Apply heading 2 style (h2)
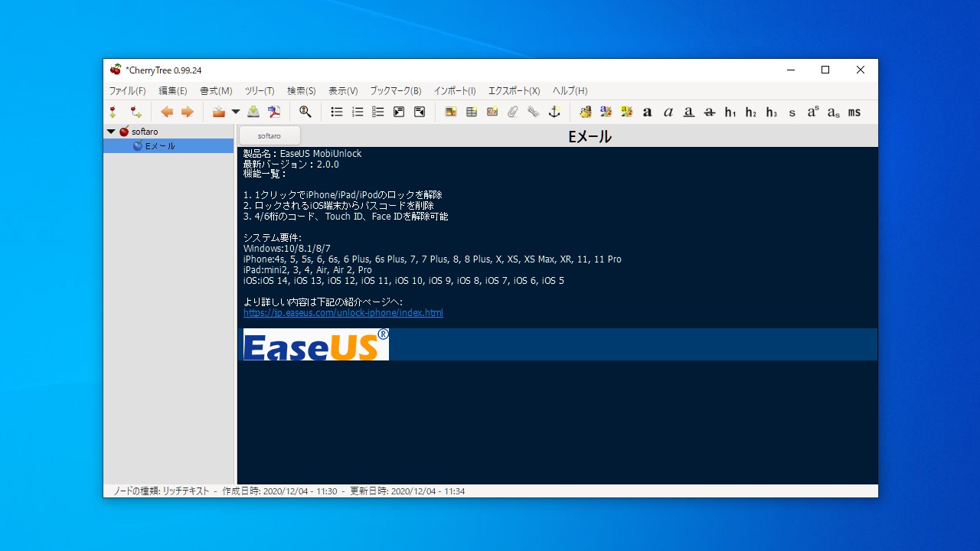 pyautogui.click(x=751, y=112)
